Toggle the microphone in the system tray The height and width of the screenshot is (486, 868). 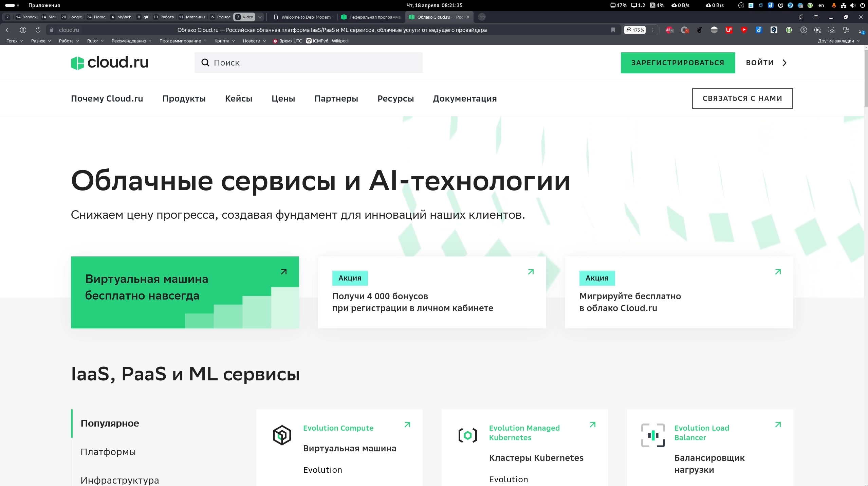point(834,5)
